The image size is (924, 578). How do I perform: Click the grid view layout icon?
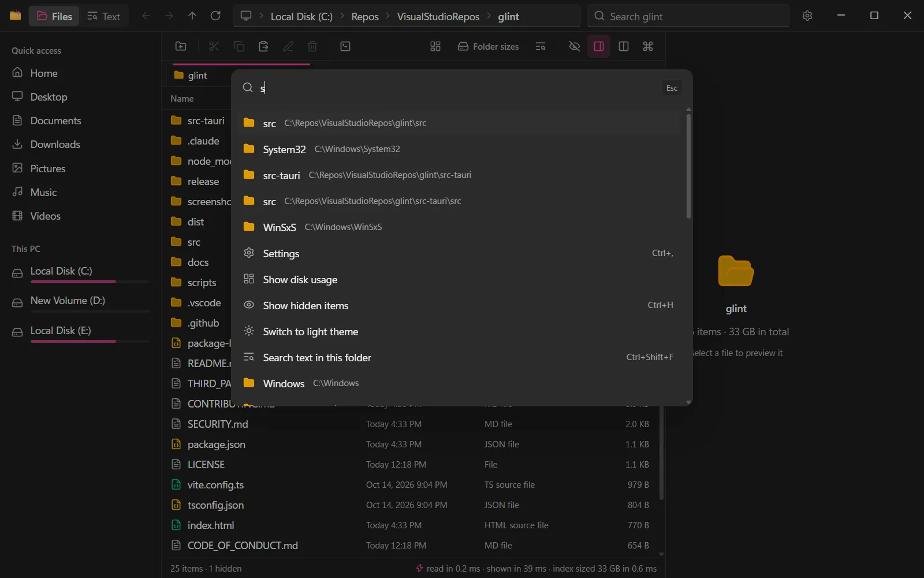click(x=435, y=46)
